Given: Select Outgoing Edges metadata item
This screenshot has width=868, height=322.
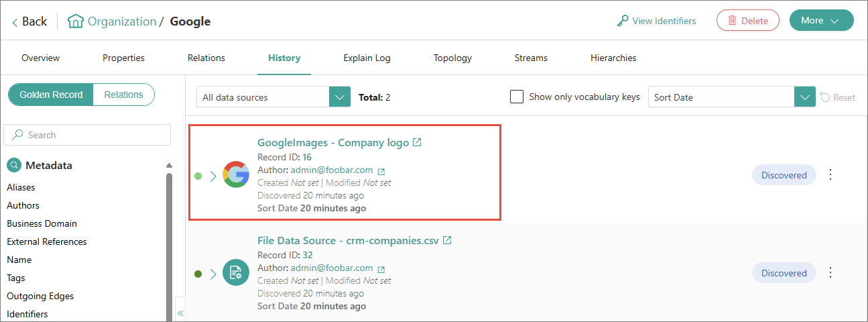Looking at the screenshot, I should (40, 296).
